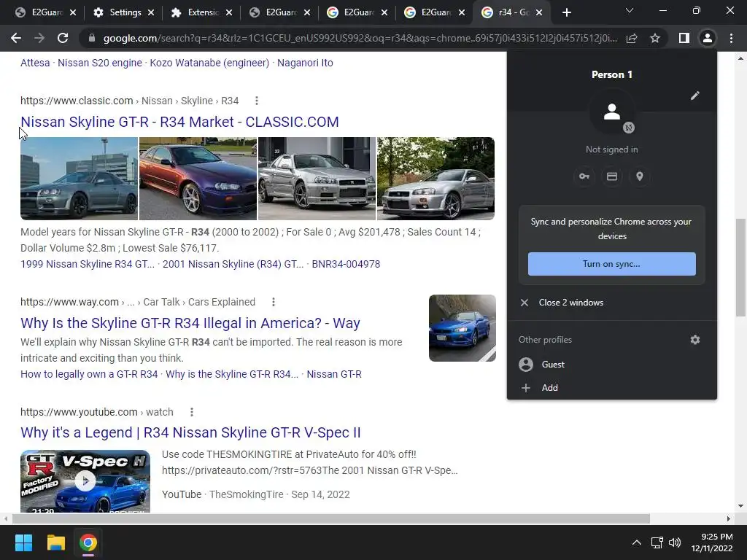Open the Nissan S20 engine link

pos(99,63)
